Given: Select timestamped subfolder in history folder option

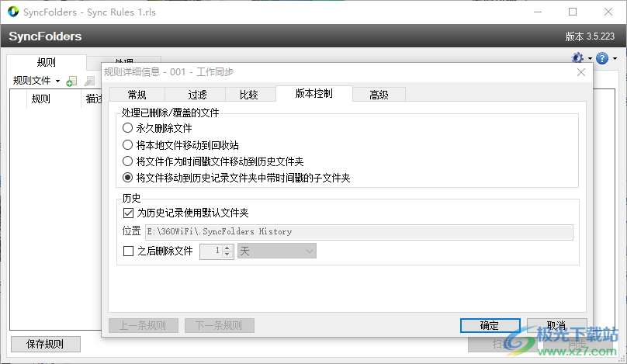Looking at the screenshot, I should pos(236,178).
